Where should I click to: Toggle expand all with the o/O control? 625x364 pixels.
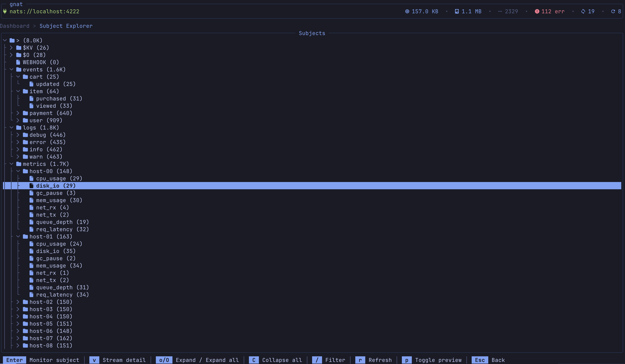[x=164, y=360]
